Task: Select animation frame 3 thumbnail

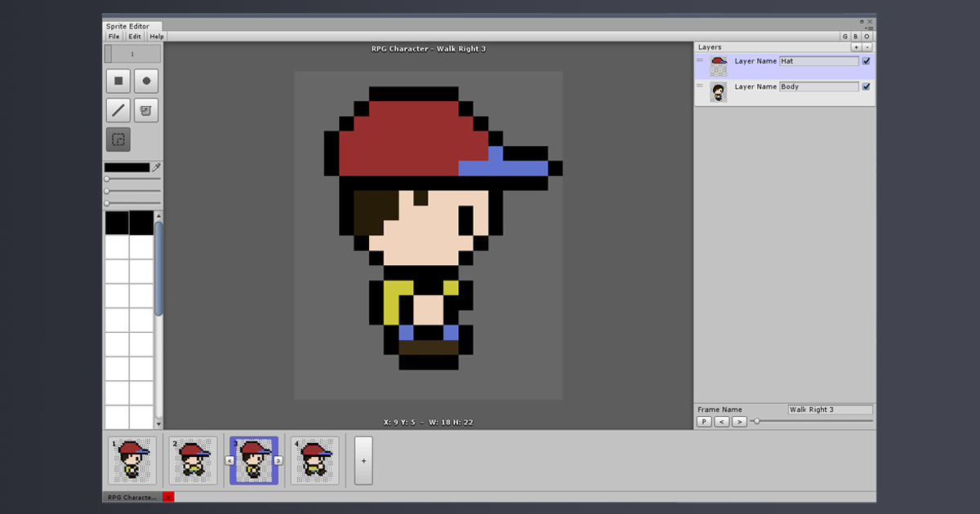Action: click(x=254, y=460)
